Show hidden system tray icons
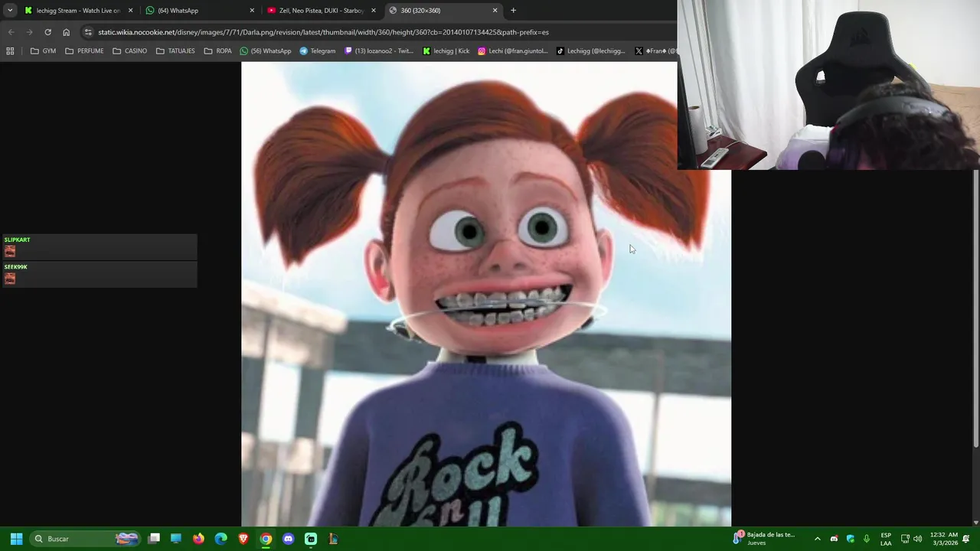The image size is (980, 551). (817, 539)
